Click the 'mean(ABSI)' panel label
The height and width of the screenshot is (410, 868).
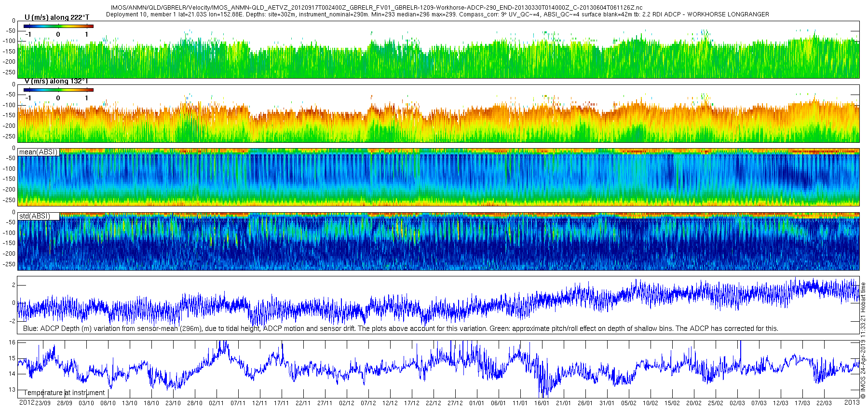click(x=38, y=152)
